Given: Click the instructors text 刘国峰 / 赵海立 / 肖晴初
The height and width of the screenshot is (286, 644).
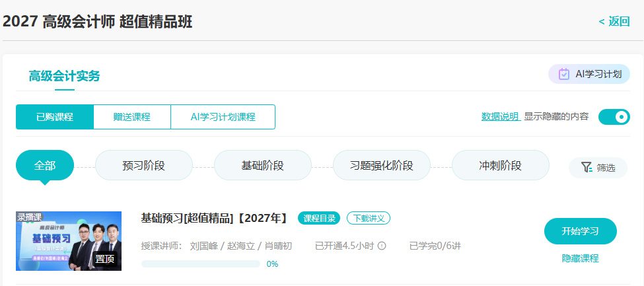Looking at the screenshot, I should click(x=241, y=246).
